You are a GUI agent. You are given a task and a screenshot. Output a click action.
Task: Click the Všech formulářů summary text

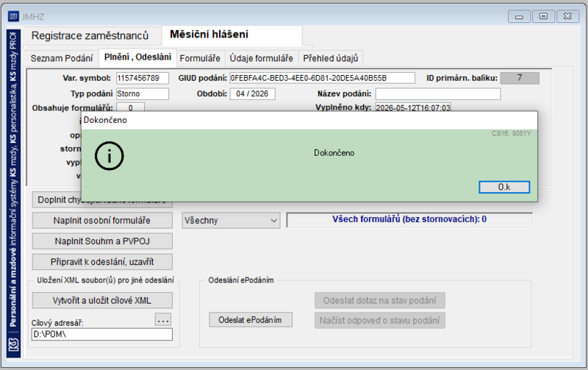tap(409, 219)
